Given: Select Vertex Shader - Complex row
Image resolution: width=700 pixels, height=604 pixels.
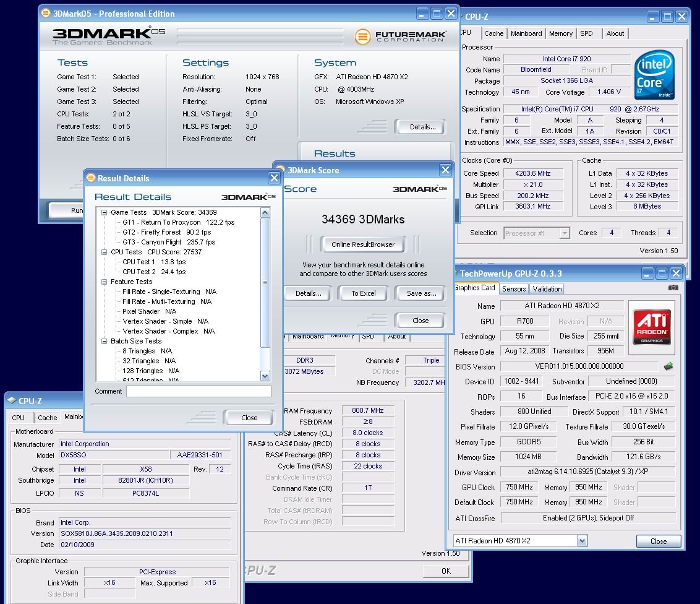Looking at the screenshot, I should (168, 332).
